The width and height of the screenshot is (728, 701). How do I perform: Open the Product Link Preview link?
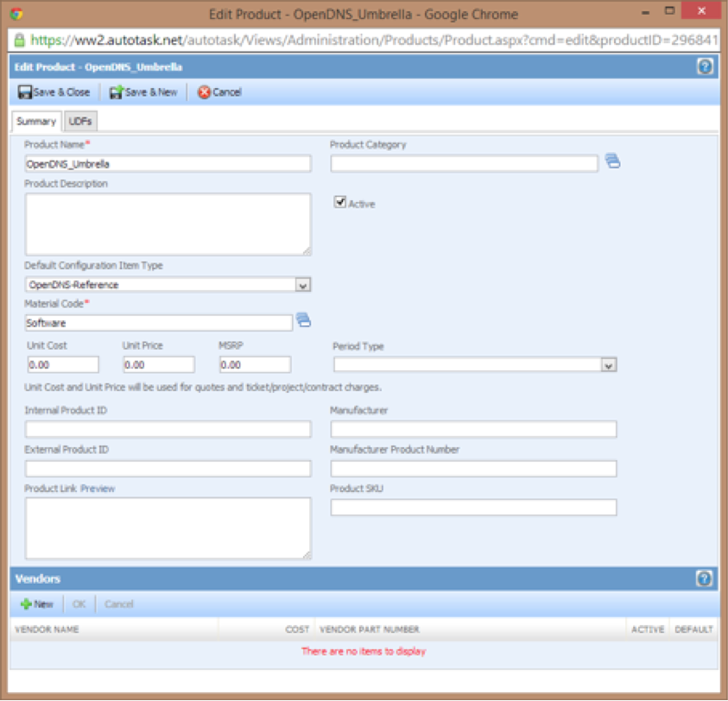point(98,489)
